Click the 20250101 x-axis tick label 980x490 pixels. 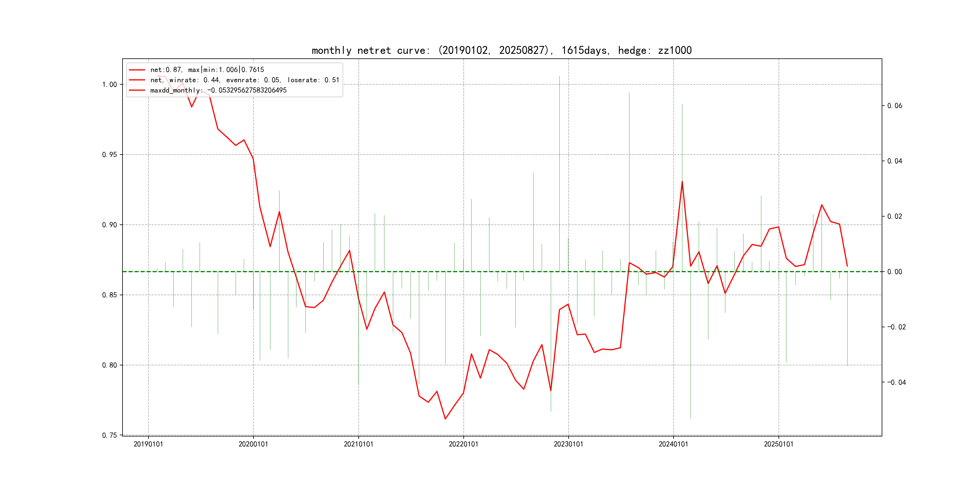click(778, 444)
